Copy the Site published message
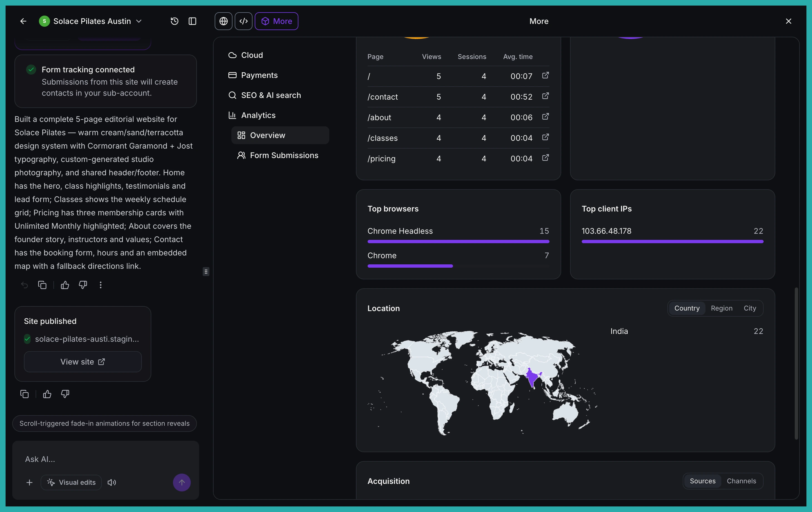 click(x=24, y=394)
